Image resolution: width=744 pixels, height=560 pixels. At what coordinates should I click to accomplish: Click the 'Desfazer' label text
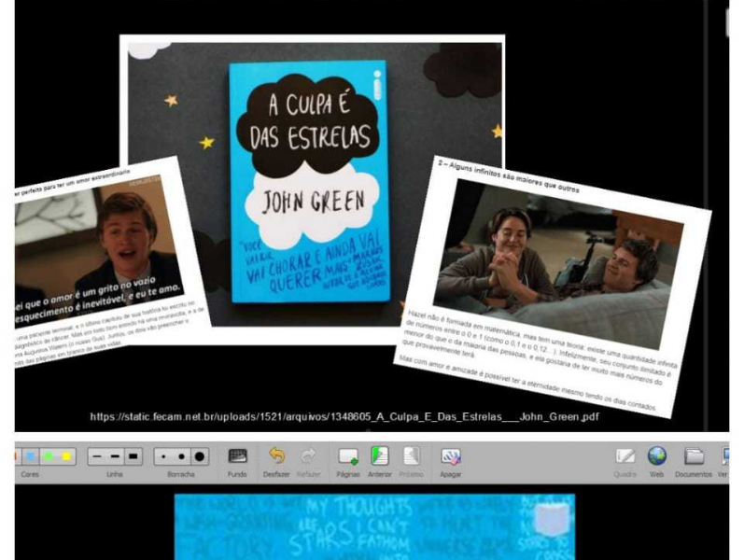[x=276, y=474]
